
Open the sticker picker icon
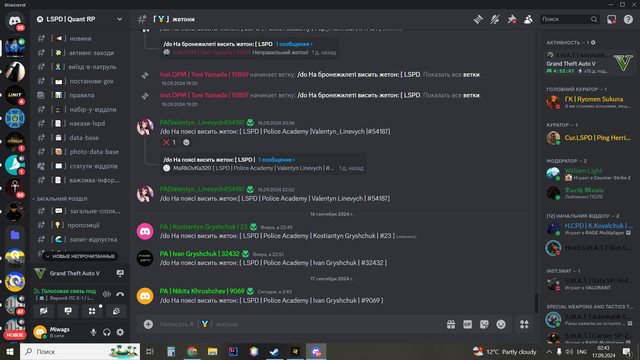pos(484,324)
